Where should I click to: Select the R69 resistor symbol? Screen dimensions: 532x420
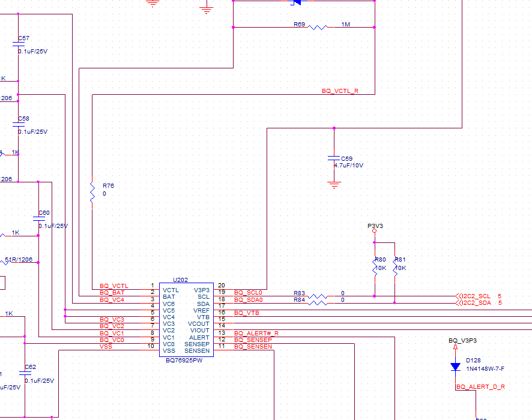[318, 27]
